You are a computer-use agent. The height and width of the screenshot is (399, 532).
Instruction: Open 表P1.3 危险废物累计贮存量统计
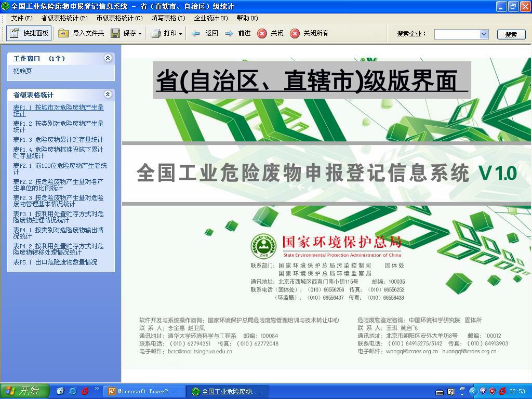58,139
